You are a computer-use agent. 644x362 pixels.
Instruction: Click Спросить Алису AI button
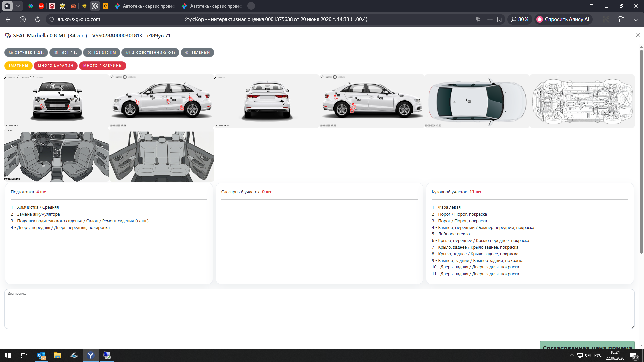click(563, 19)
